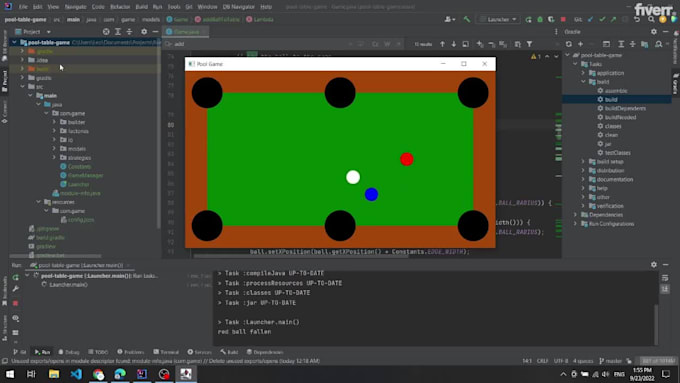
Task: Open the user account dropdown in toolbar
Action: click(x=450, y=19)
